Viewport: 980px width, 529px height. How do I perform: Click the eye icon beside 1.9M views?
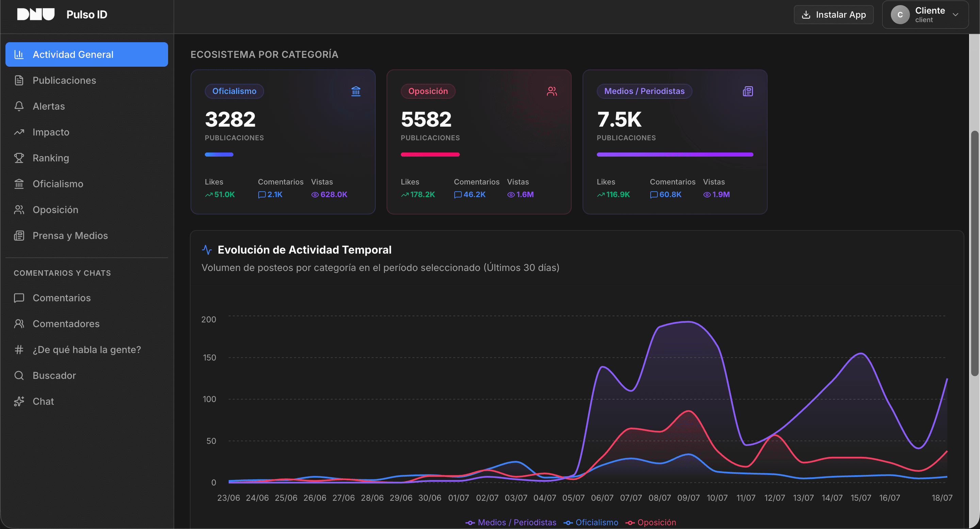pos(707,195)
